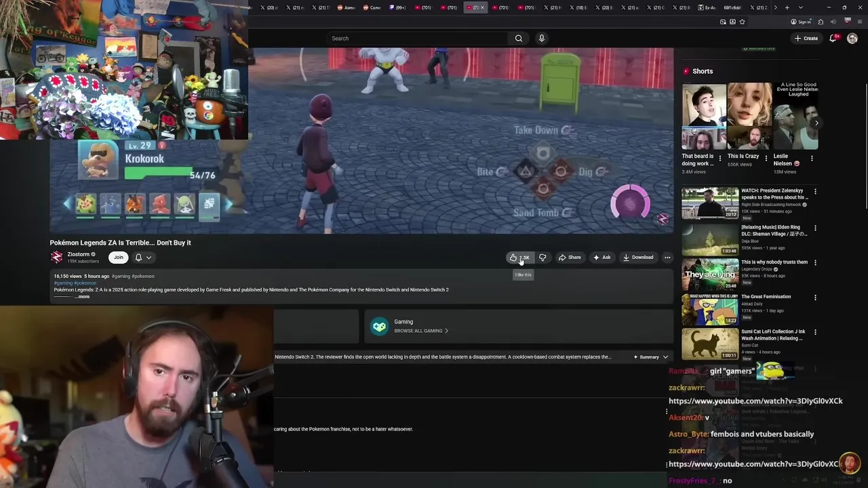Expand the AI Summary section
Viewport: 868px width, 488px height.
[x=651, y=357]
